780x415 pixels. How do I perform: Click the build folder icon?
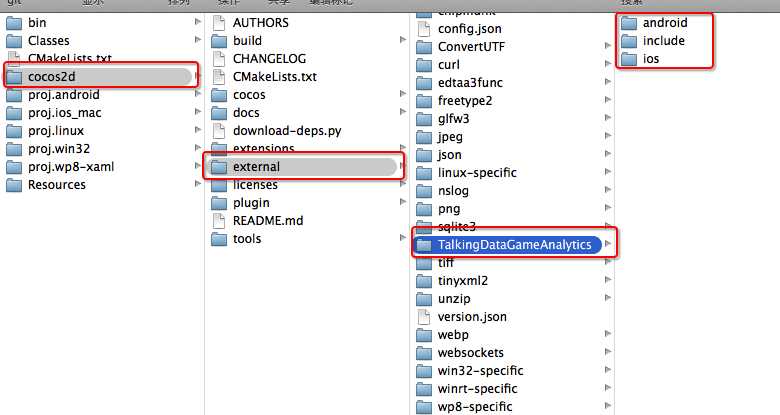pos(219,41)
